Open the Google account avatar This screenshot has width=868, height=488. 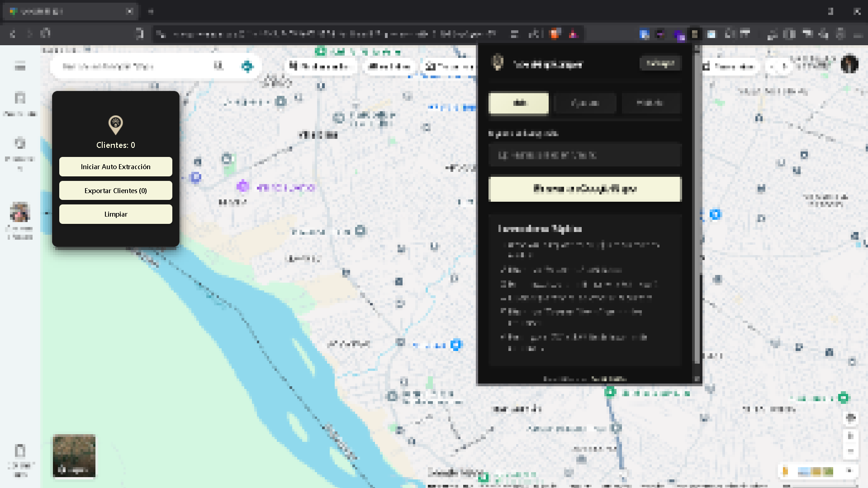click(x=849, y=64)
